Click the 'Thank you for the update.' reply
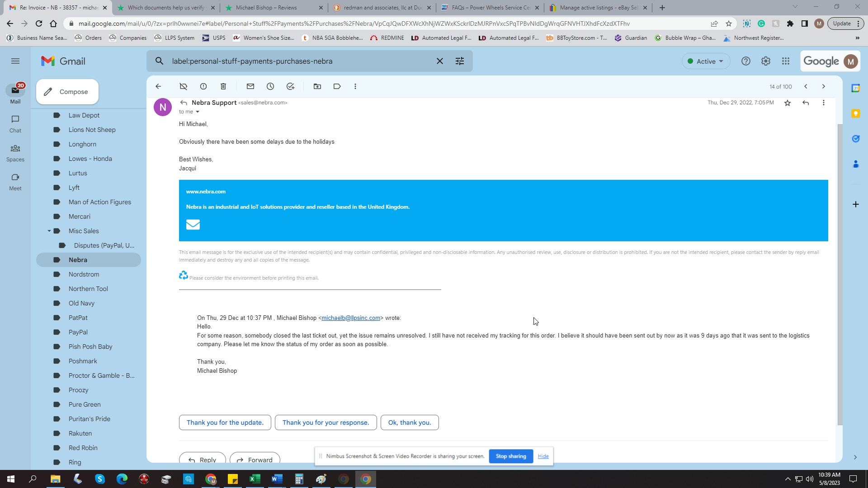This screenshot has width=868, height=488. point(225,422)
